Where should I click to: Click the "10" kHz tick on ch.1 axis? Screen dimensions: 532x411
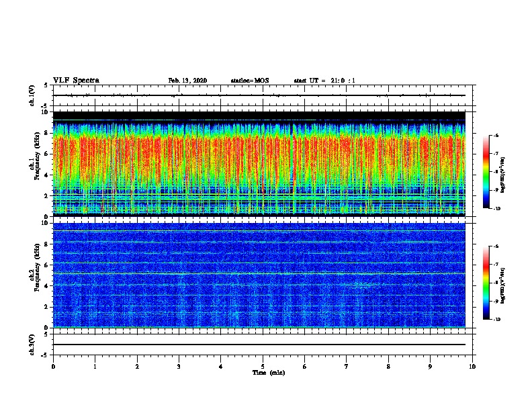point(46,112)
